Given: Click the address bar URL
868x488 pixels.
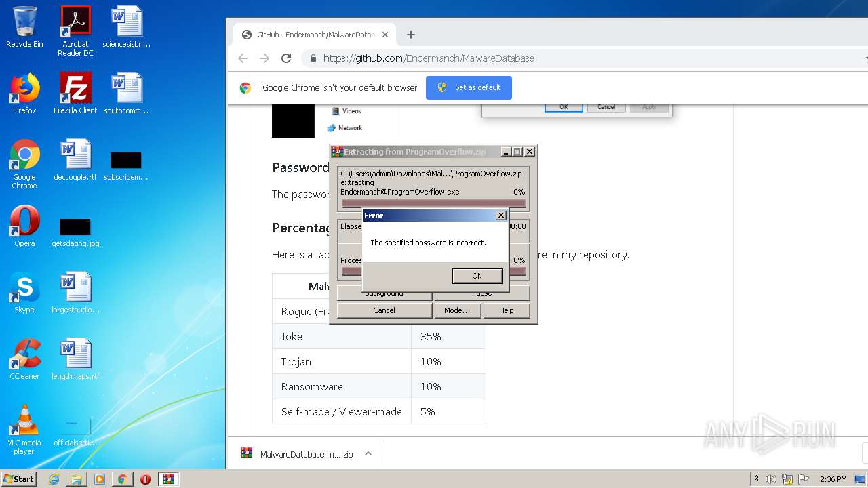Looking at the screenshot, I should click(429, 58).
